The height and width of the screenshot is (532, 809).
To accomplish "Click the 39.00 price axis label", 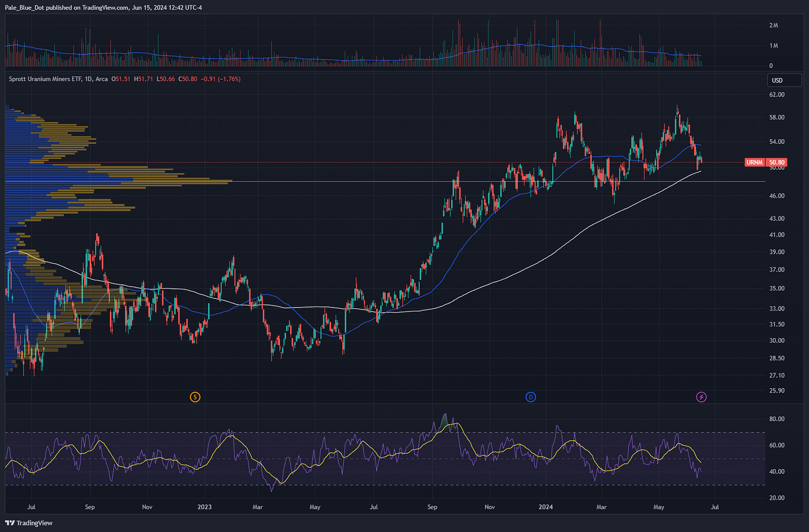I will point(777,252).
